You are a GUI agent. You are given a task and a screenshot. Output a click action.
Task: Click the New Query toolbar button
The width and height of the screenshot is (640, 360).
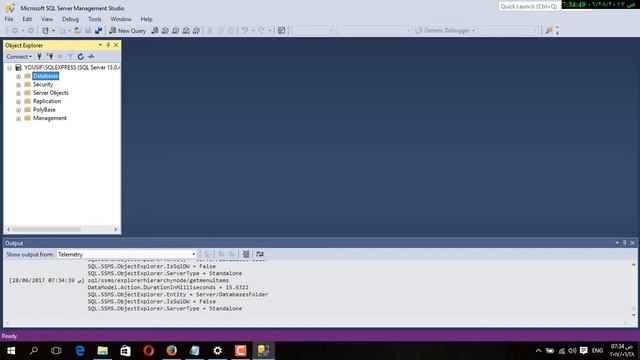click(128, 31)
